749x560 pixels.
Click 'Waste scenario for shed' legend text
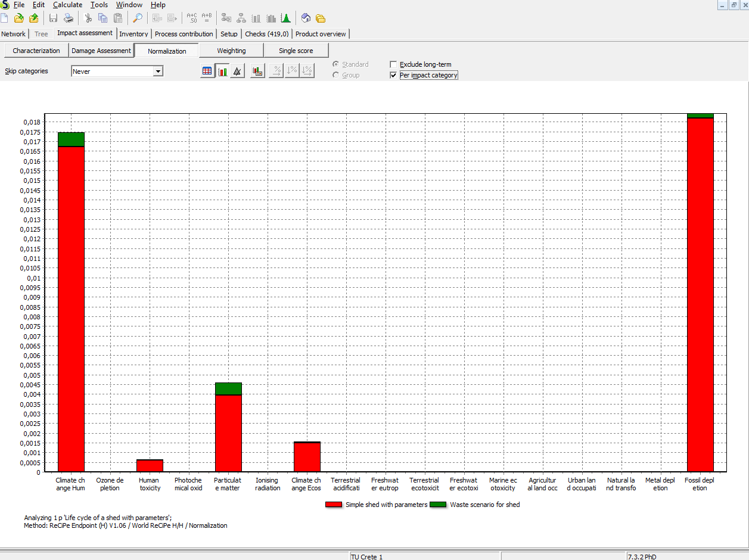(x=485, y=505)
